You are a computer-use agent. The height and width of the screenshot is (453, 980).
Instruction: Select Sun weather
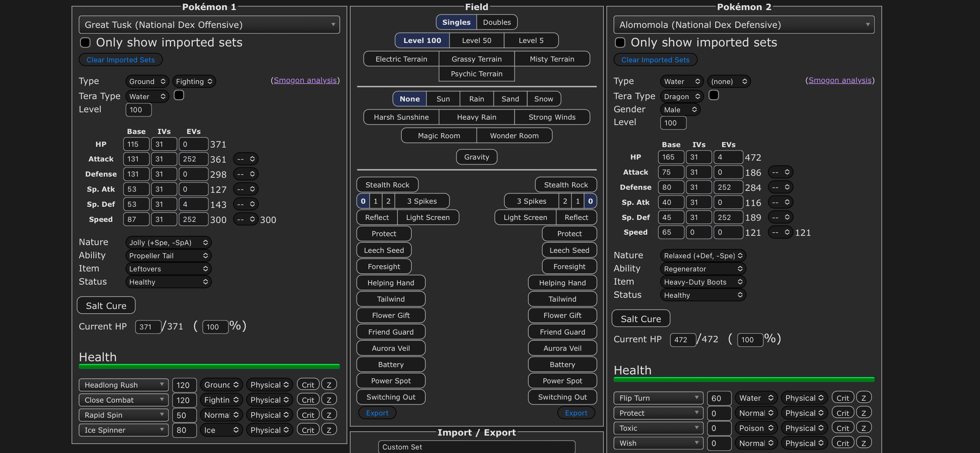[443, 99]
